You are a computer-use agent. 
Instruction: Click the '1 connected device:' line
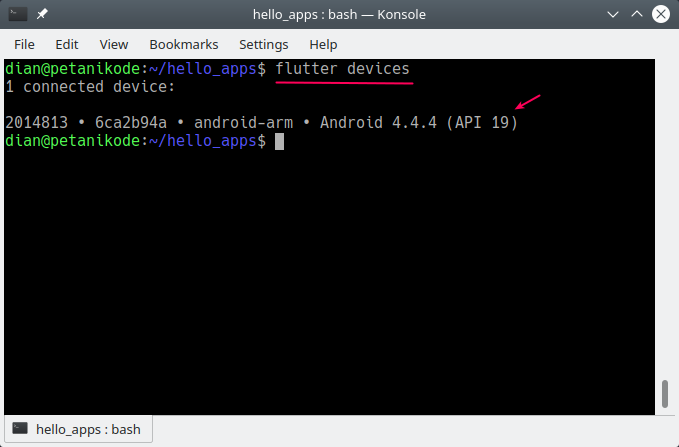pyautogui.click(x=90, y=87)
